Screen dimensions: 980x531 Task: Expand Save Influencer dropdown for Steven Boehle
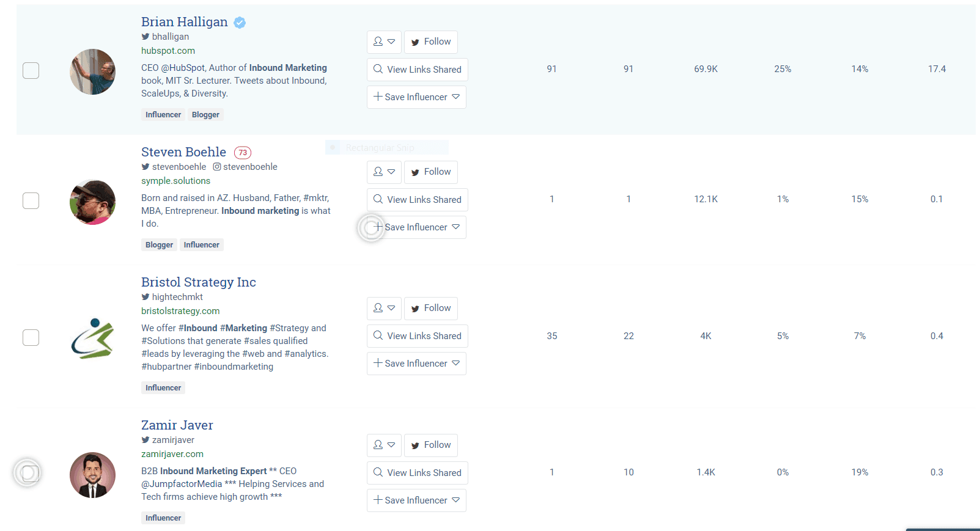[x=456, y=227]
